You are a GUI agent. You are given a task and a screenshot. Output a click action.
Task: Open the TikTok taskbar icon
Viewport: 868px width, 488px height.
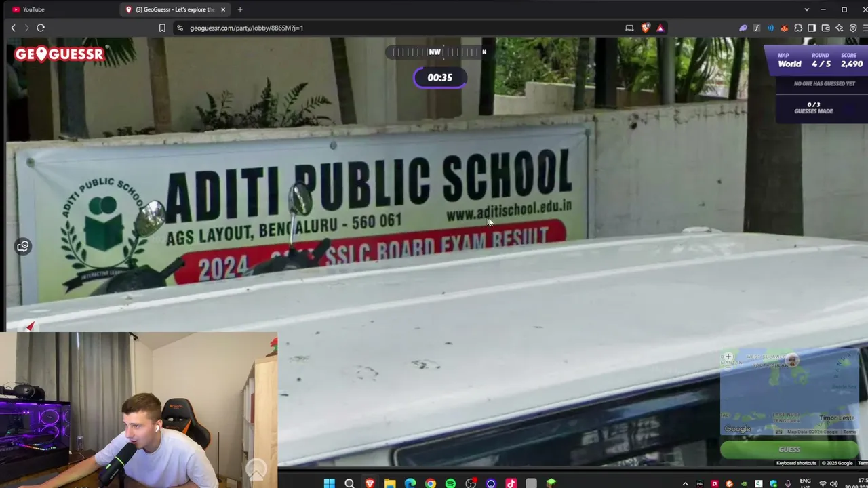point(511,483)
